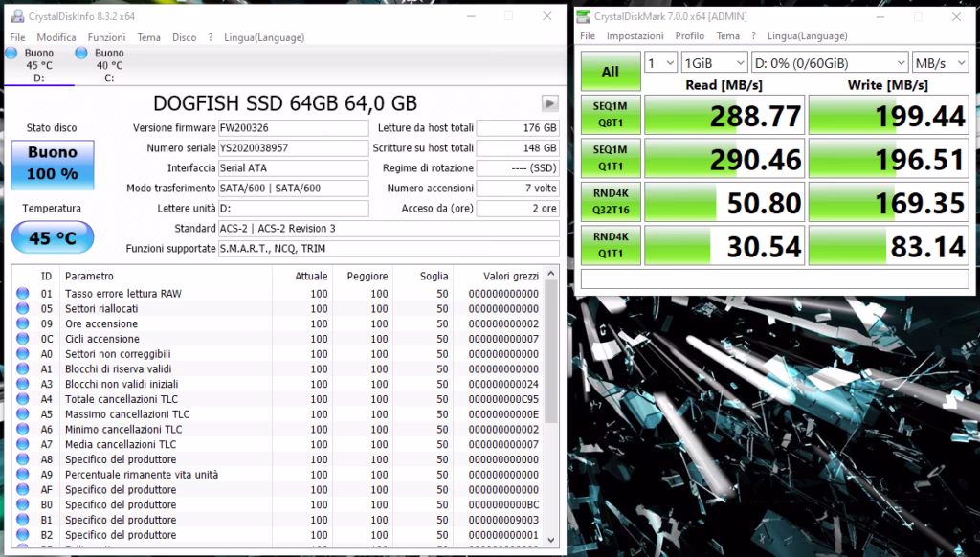The width and height of the screenshot is (980, 557).
Task: Click the SMART list scrollbar down arrow
Action: tap(550, 540)
